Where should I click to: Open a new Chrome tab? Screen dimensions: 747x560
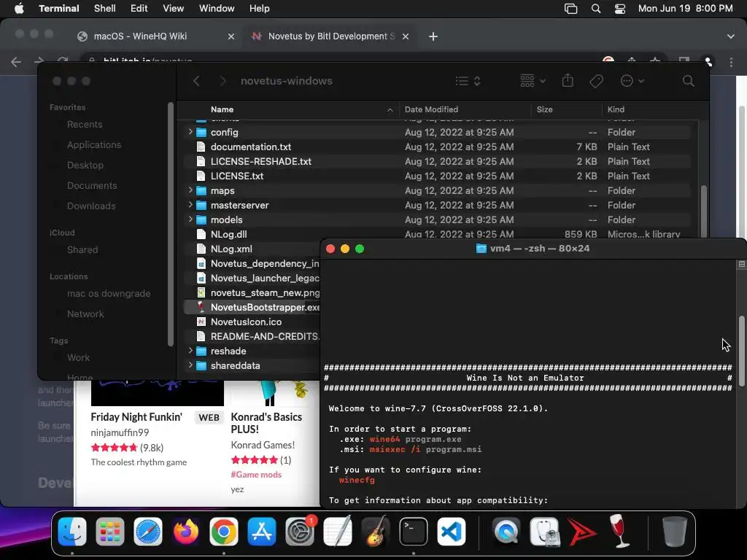point(433,36)
